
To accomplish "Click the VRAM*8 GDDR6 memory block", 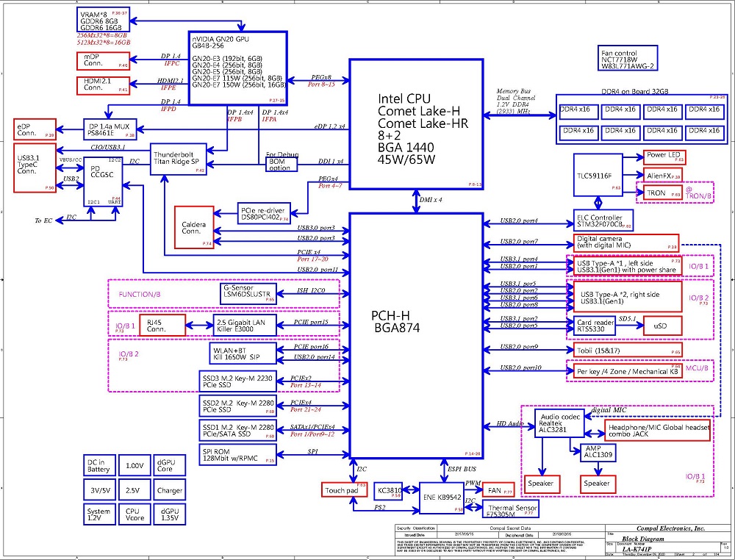I will click(x=103, y=20).
